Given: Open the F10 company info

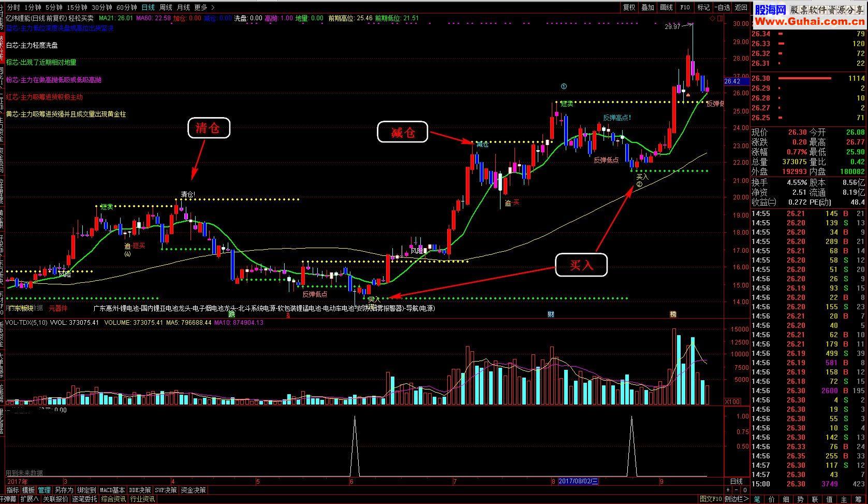Looking at the screenshot, I should coord(685,7).
